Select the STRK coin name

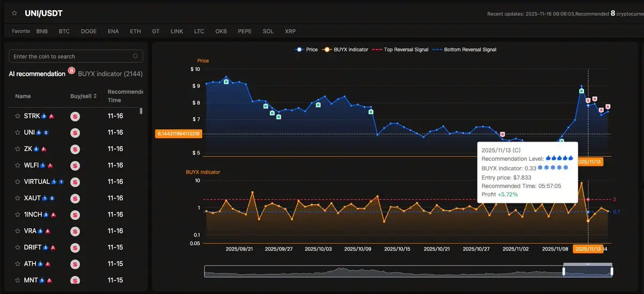tap(32, 116)
